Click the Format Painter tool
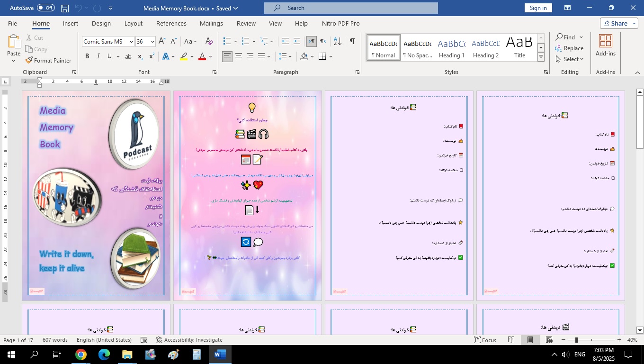 pos(48,61)
